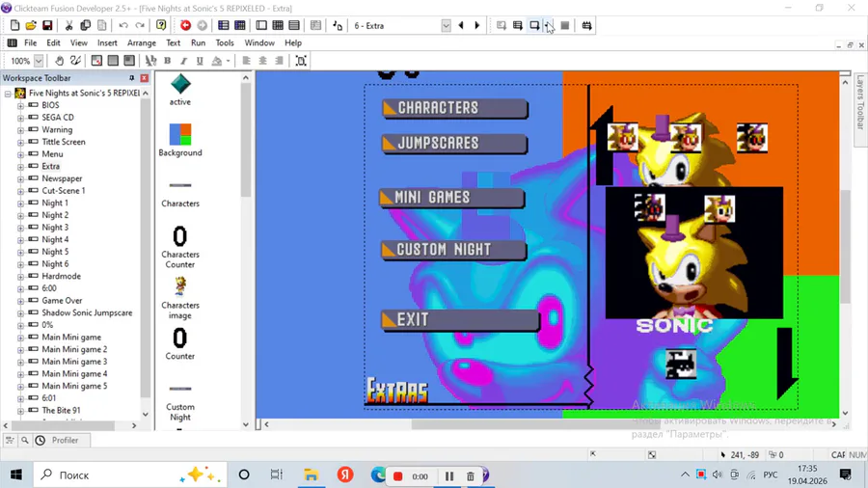Screen dimensions: 868x488
Task: Select Shadow Sonic Jumpscare frame
Action: coord(87,313)
